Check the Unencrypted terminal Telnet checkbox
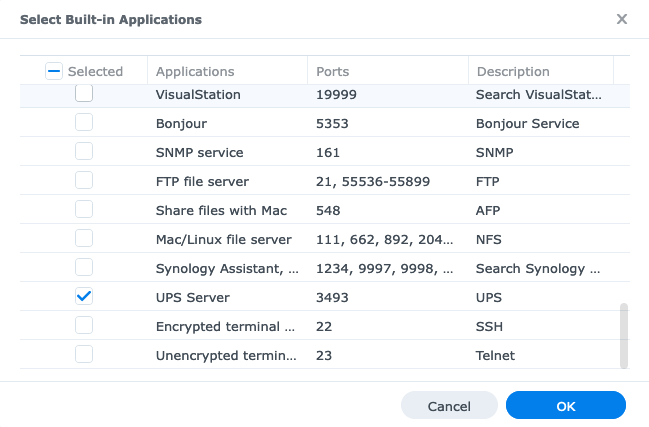The width and height of the screenshot is (649, 427). [x=84, y=355]
